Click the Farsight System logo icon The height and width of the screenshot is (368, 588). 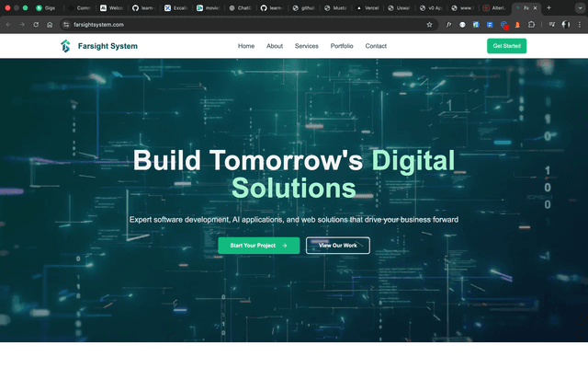pos(65,46)
